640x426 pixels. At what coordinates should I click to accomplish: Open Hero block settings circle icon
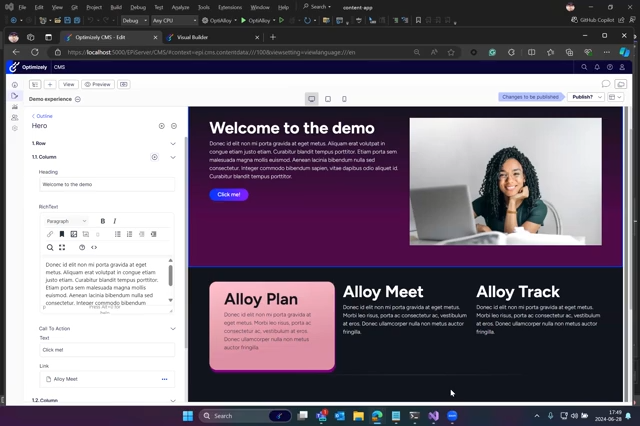click(x=162, y=126)
